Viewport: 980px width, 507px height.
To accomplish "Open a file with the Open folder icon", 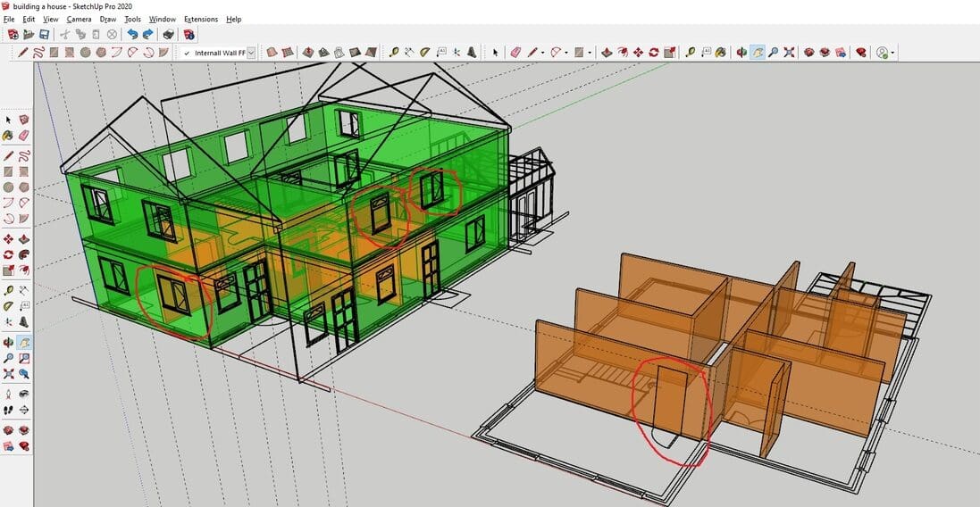I will (29, 34).
